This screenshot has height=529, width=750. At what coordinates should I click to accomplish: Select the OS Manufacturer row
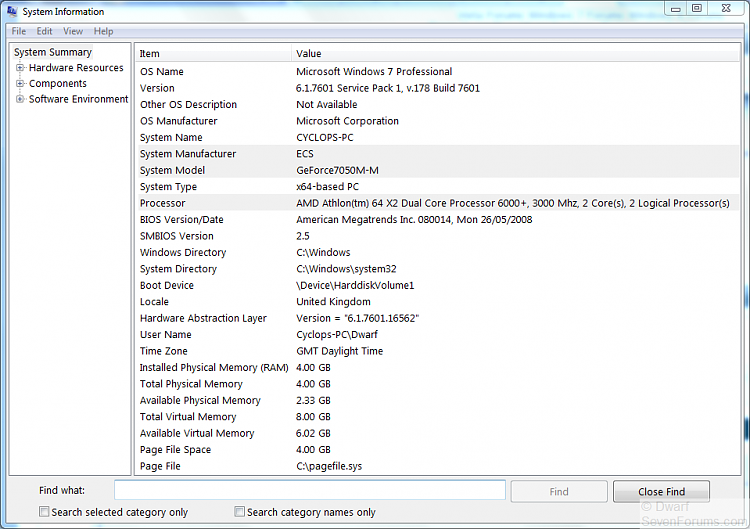point(438,121)
